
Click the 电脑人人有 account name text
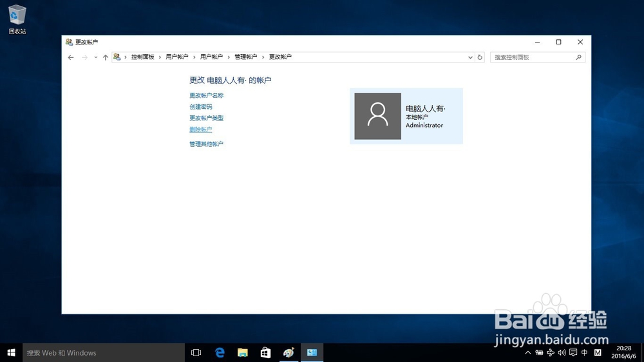(426, 108)
